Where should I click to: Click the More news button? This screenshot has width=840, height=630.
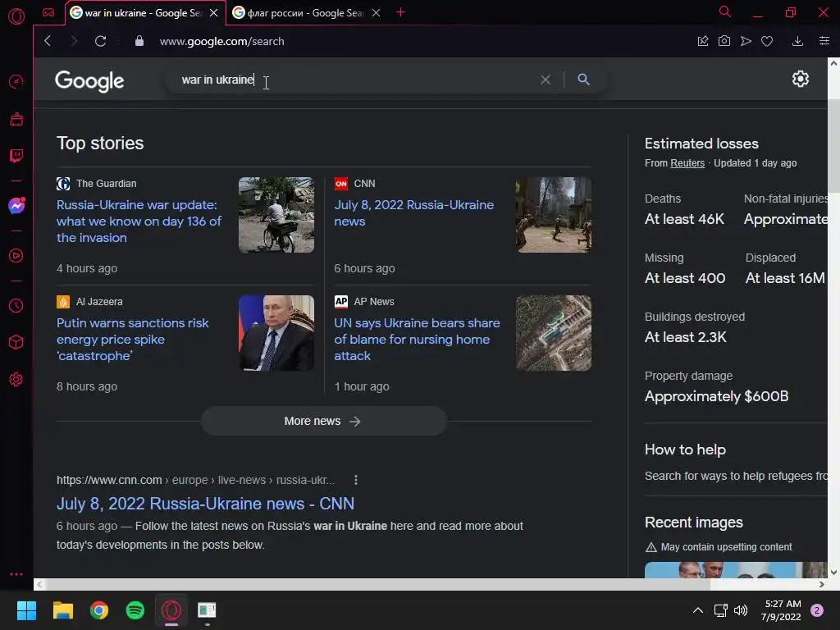323,421
